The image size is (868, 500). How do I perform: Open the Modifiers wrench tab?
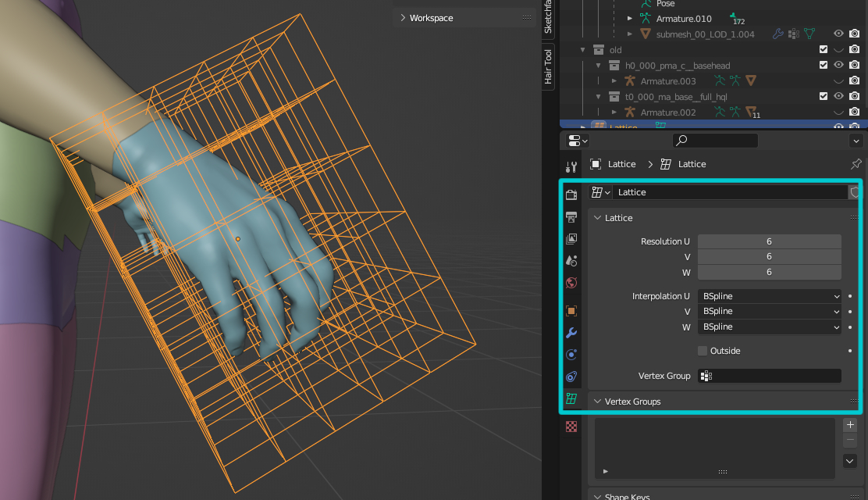[x=571, y=333]
